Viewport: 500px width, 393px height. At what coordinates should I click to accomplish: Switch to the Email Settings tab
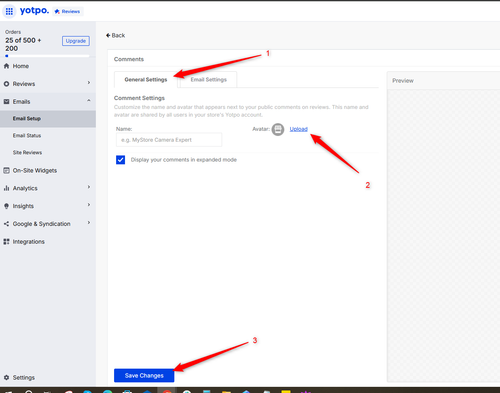click(209, 80)
